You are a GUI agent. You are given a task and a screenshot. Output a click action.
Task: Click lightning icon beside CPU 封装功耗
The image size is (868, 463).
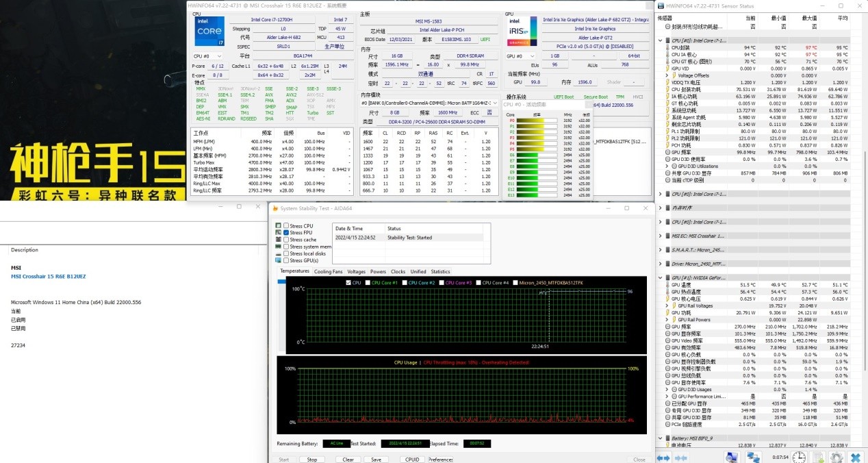pos(668,89)
